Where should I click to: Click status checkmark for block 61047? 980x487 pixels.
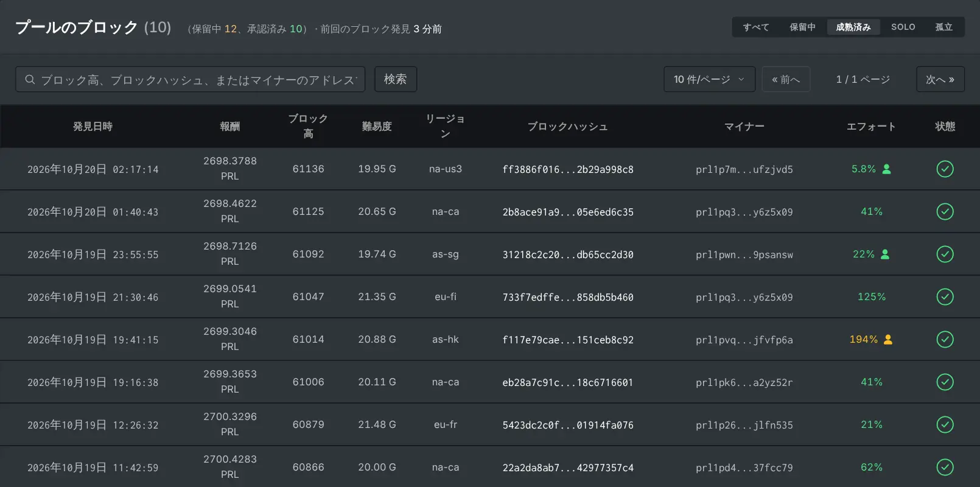[x=945, y=296]
